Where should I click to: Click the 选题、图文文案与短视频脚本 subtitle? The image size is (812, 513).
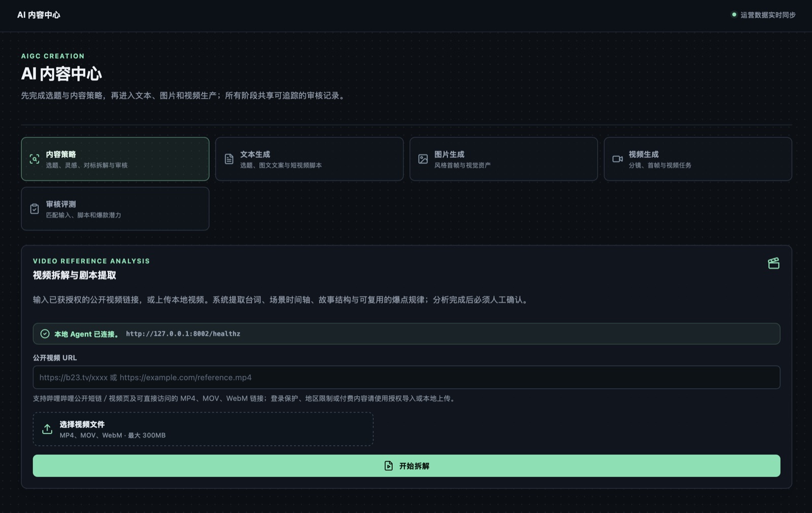(281, 165)
